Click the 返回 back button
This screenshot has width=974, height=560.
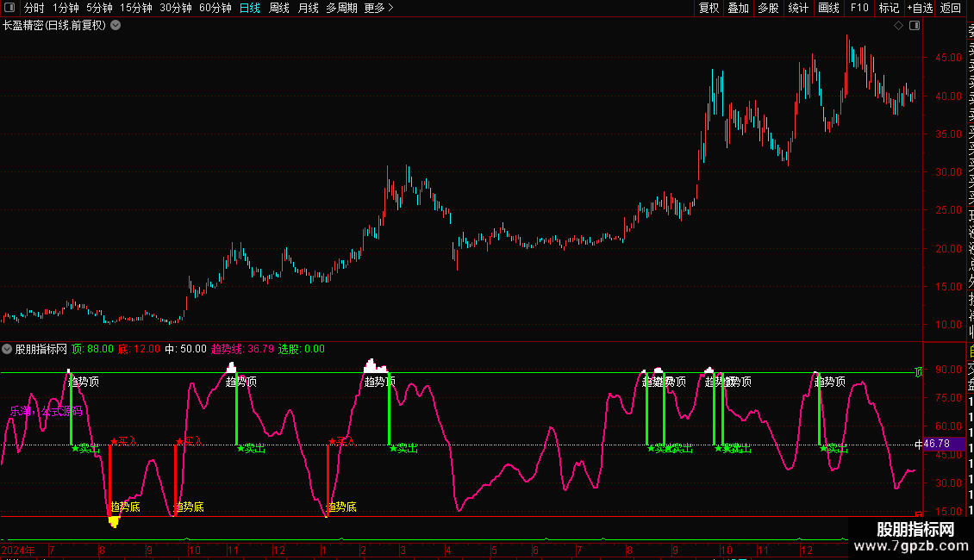[x=951, y=8]
